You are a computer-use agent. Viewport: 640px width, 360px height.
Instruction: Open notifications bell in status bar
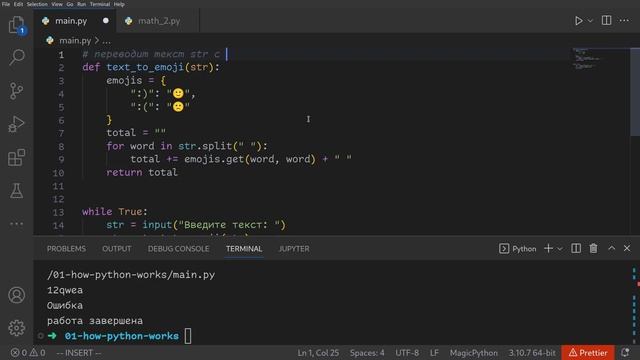coord(625,353)
